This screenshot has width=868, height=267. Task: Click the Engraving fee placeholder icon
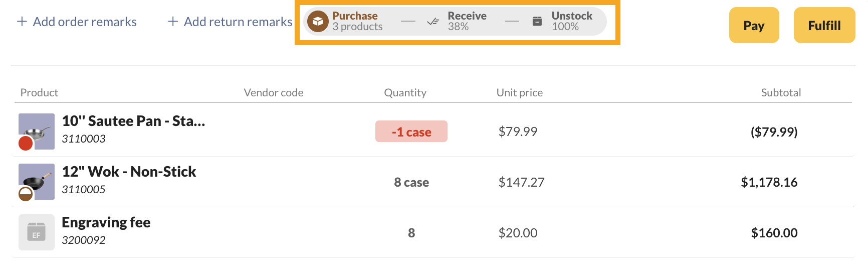37,232
